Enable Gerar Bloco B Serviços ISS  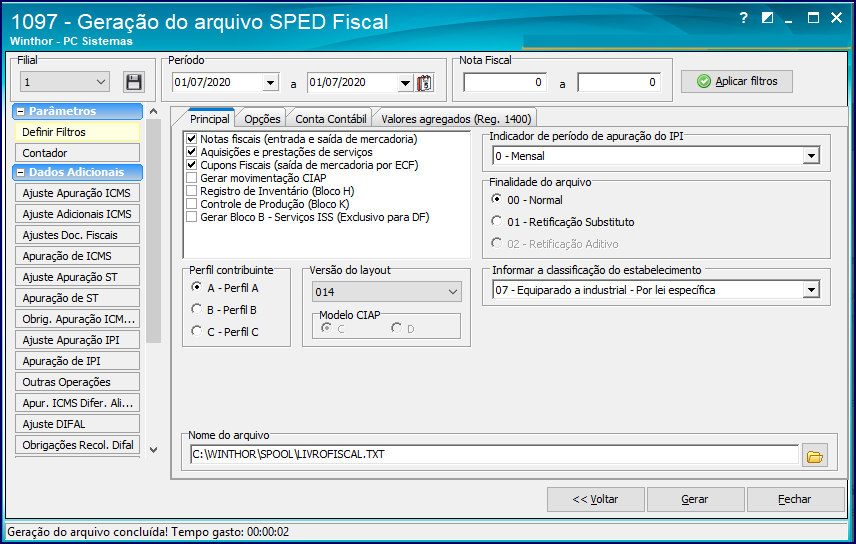tap(192, 217)
